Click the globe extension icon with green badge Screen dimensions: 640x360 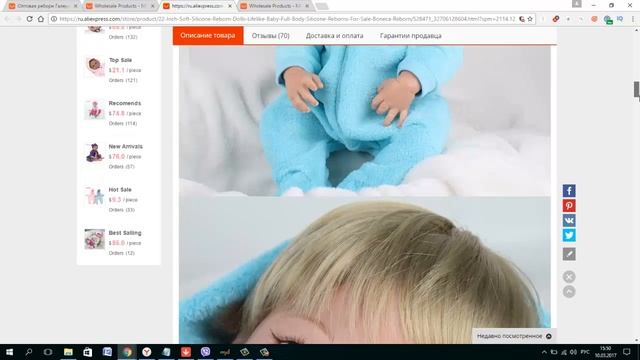click(608, 19)
